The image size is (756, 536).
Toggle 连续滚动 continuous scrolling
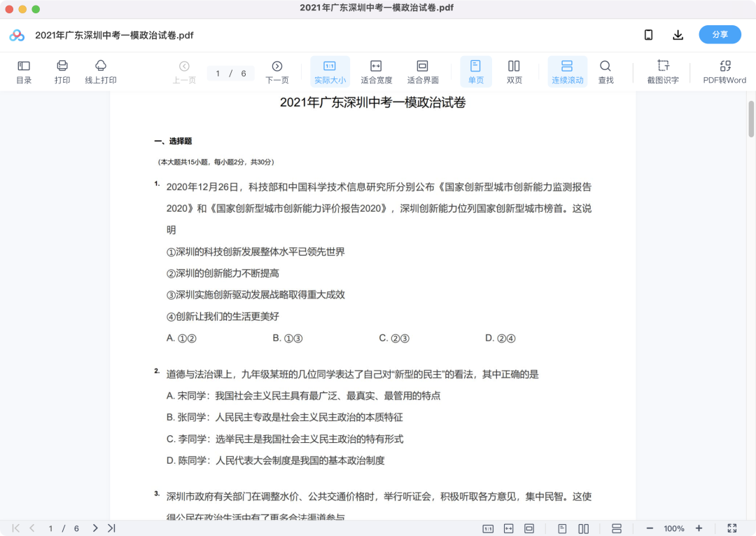click(568, 72)
